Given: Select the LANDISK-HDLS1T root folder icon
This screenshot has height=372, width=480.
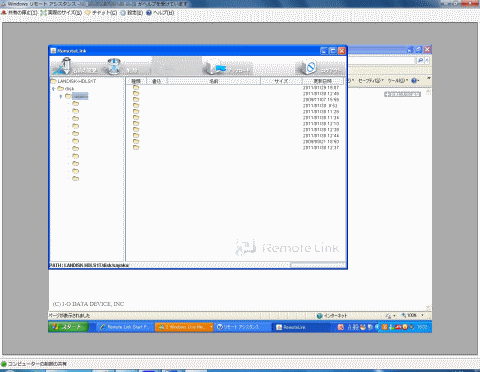Looking at the screenshot, I should point(53,81).
